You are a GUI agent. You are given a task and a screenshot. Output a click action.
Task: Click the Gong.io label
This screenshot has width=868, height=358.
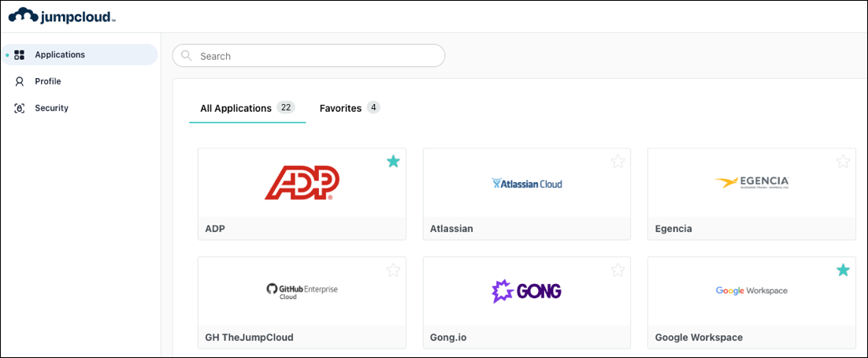pos(448,337)
